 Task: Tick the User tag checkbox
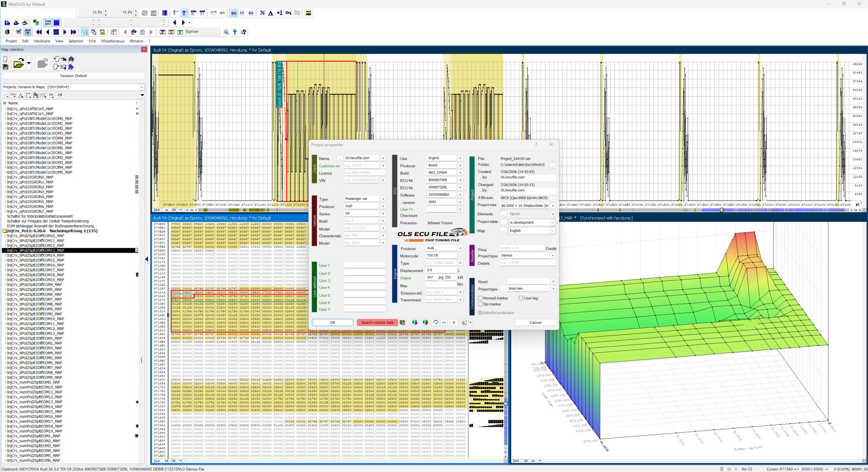(x=521, y=298)
